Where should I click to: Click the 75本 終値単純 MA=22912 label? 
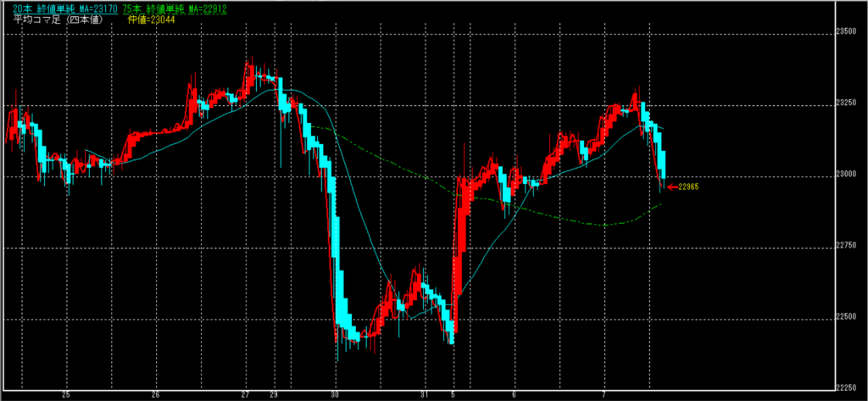click(x=164, y=8)
